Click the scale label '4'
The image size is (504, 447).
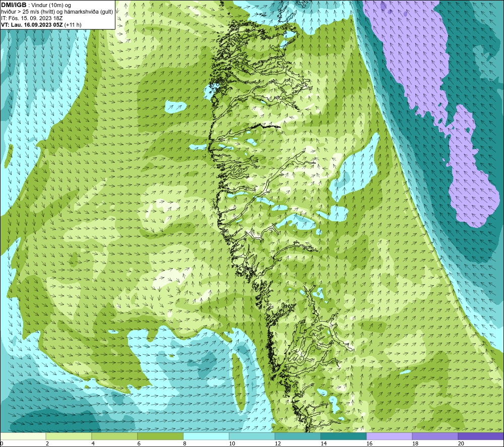click(93, 444)
